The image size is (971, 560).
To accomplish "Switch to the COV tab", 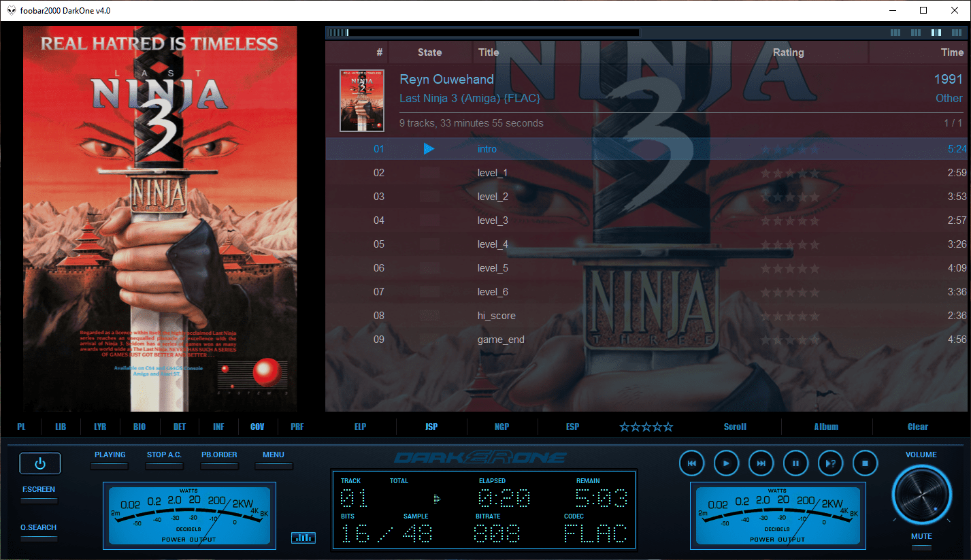I will [257, 427].
